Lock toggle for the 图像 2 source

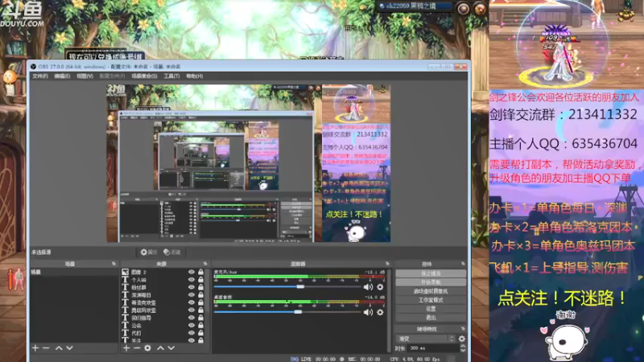(x=200, y=272)
